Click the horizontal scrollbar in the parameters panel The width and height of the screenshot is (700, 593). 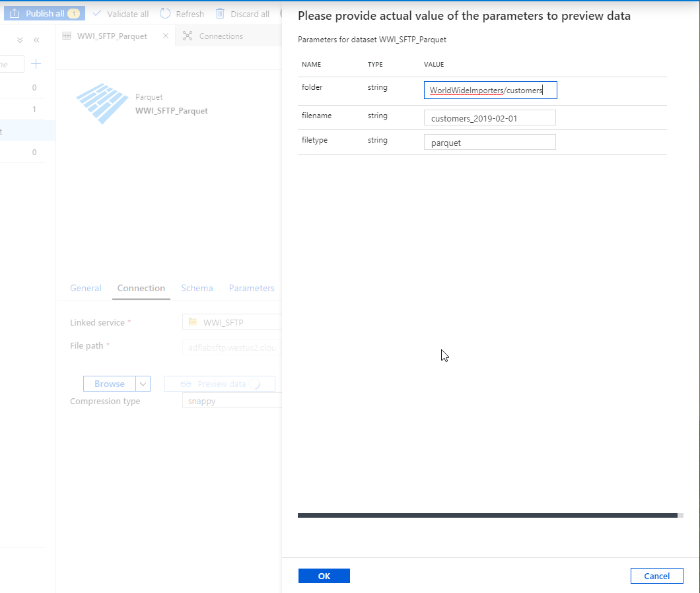(487, 515)
